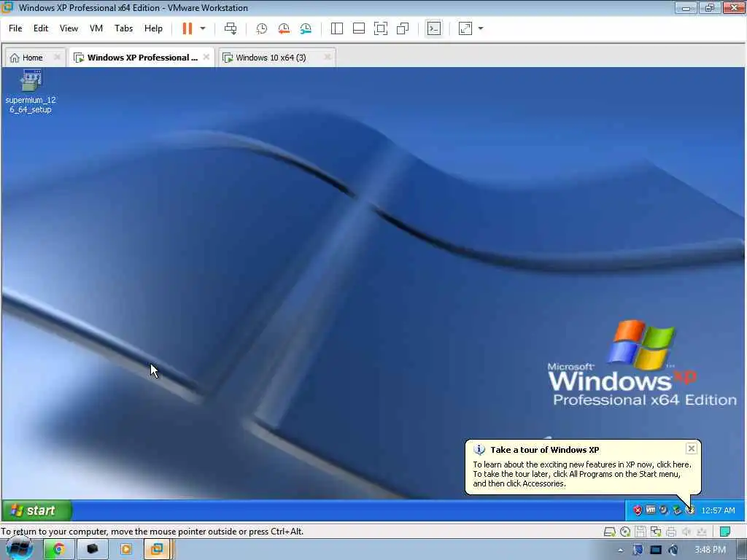Open the XP Start menu
The width and height of the screenshot is (747, 560).
click(36, 510)
